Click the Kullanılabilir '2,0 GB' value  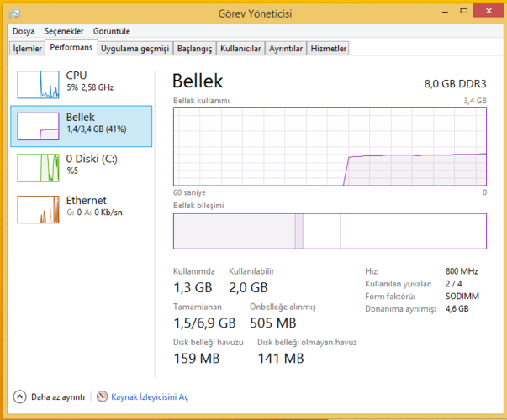coord(248,287)
